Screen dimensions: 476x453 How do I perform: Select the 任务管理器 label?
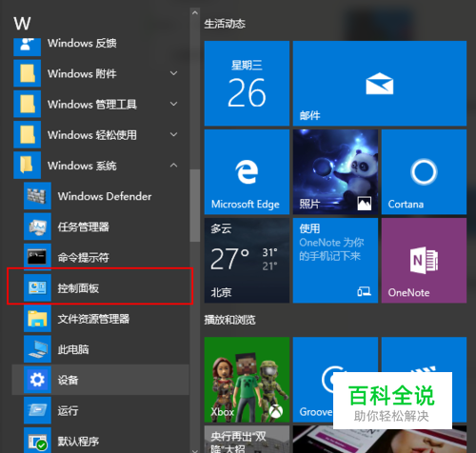[x=84, y=226]
